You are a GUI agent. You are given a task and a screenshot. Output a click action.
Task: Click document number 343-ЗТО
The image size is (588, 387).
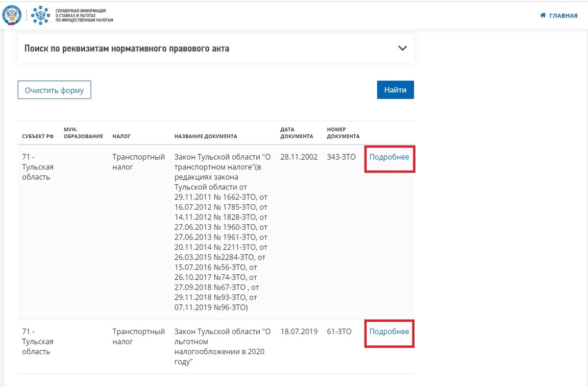point(341,157)
